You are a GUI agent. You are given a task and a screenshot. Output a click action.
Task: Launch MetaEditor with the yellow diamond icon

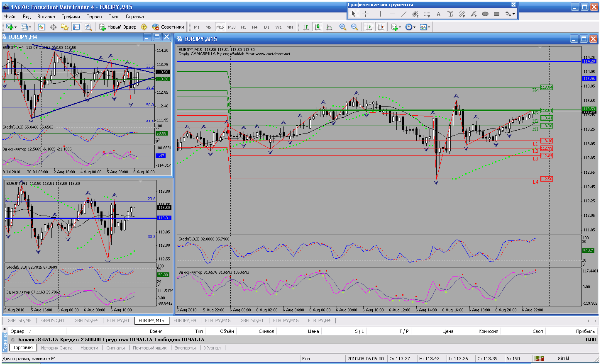tap(144, 27)
